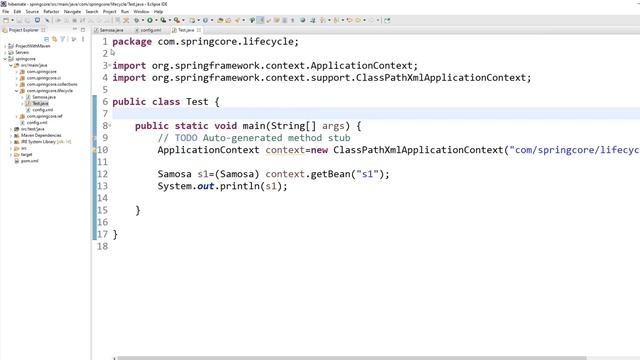
Task: Collapse the com.springcore.lifecycle package
Action: click(x=17, y=91)
